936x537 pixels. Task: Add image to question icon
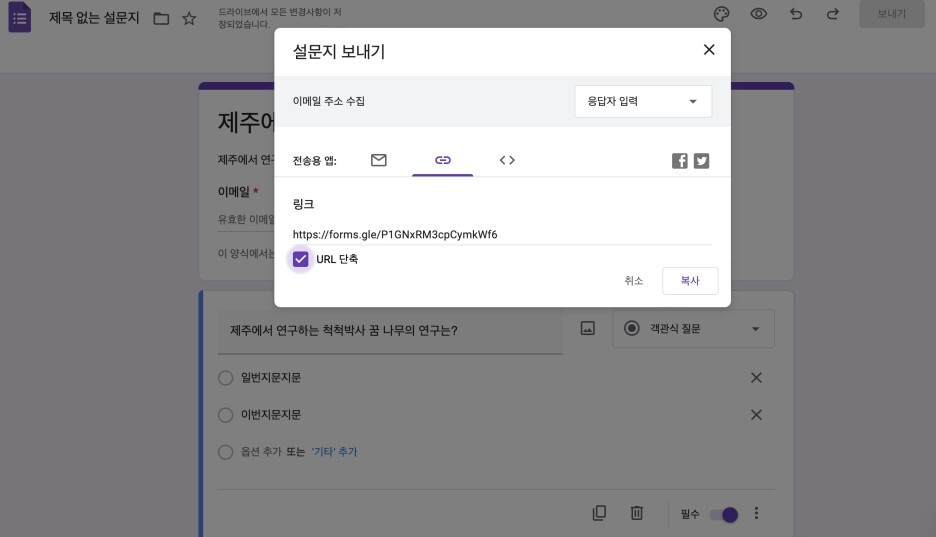tap(587, 328)
